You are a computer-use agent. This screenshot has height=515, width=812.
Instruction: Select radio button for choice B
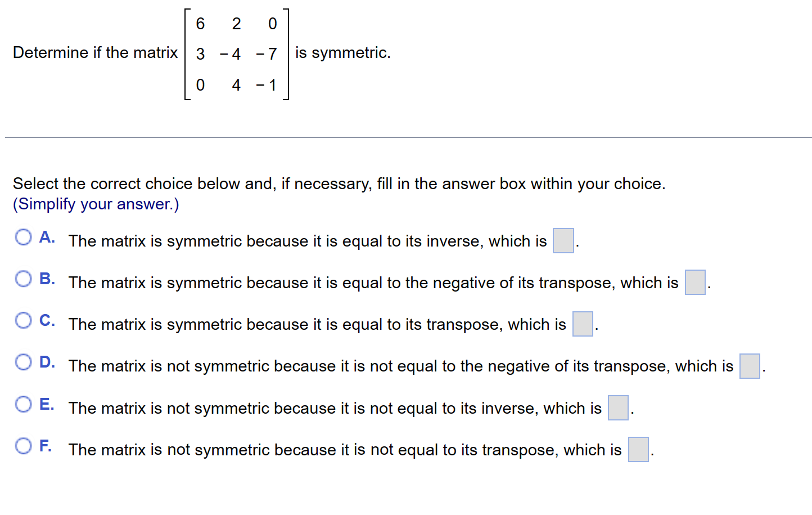(23, 279)
